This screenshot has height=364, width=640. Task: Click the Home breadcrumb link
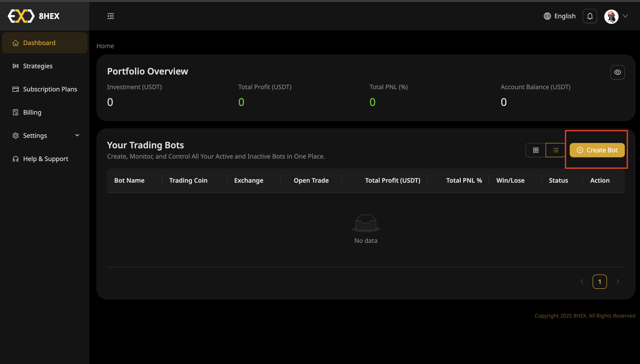[x=105, y=46]
